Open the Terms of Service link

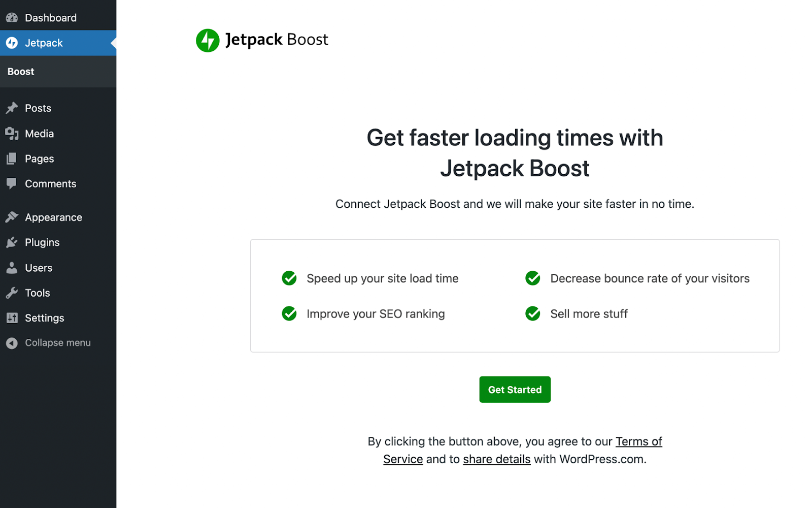(x=638, y=441)
